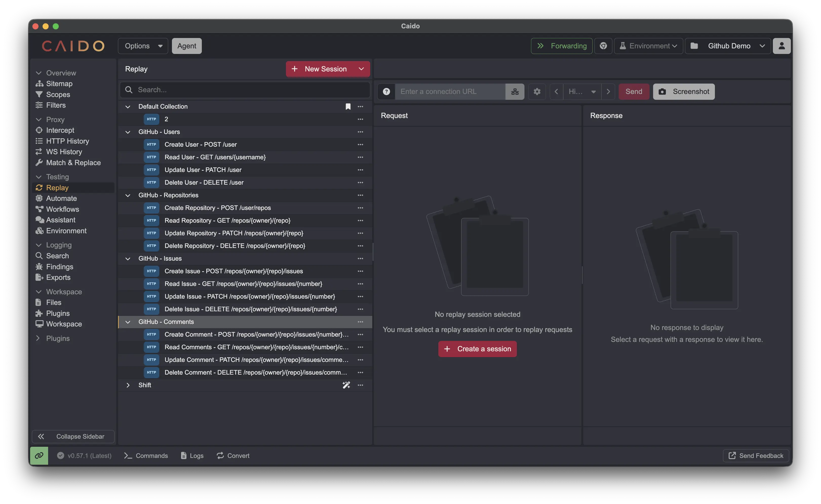Select Automate in the sidebar

tap(61, 198)
